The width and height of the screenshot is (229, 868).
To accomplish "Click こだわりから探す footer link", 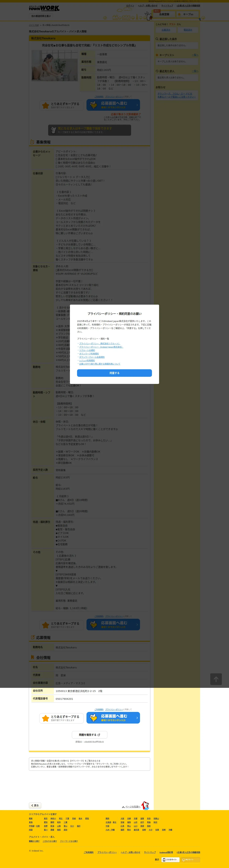I will click(x=50, y=841).
